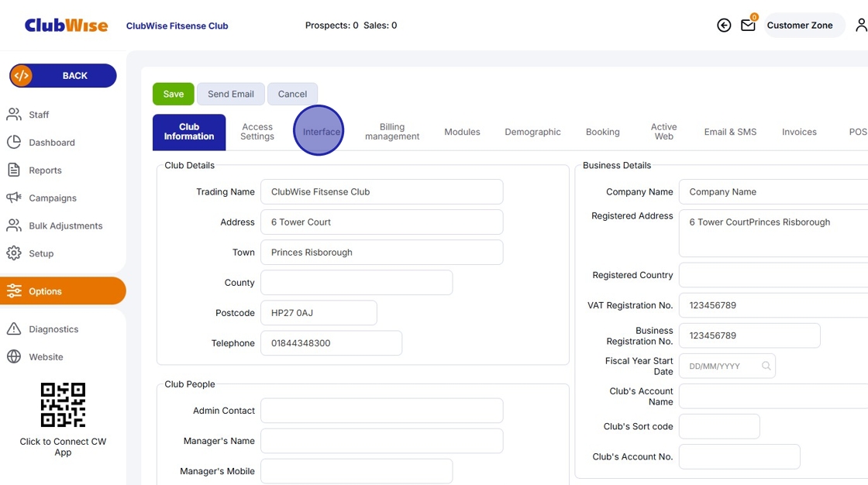The width and height of the screenshot is (868, 485).
Task: Select the Club Information tab
Action: tap(189, 132)
